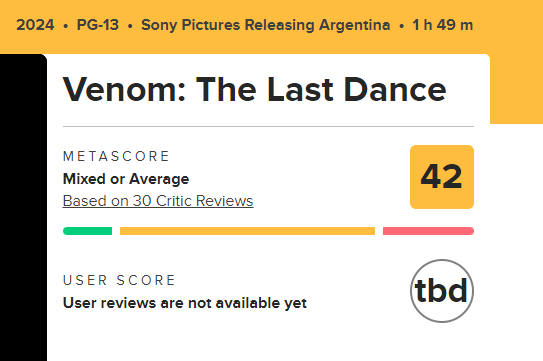The width and height of the screenshot is (543, 361).
Task: Open the Based on 30 Critic Reviews link
Action: [x=158, y=201]
